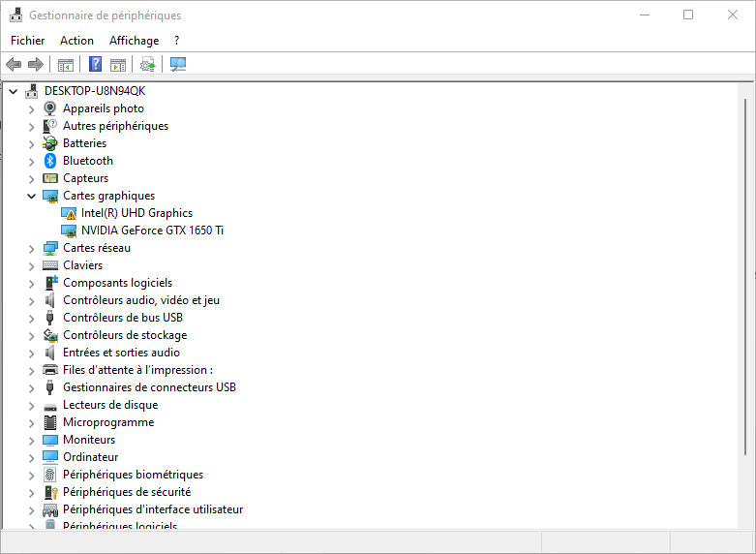The height and width of the screenshot is (554, 756).
Task: Select Périphériques d'interface utilisateur label
Action: coord(153,509)
